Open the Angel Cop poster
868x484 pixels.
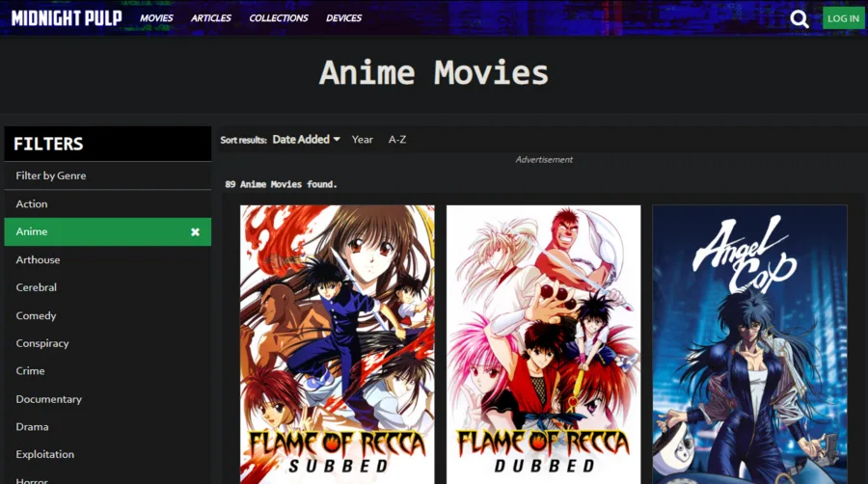(749, 344)
